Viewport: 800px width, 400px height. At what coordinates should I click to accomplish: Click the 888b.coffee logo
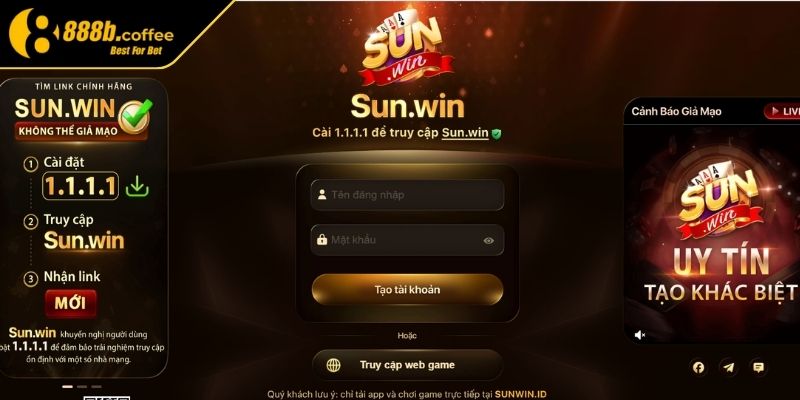(x=92, y=33)
